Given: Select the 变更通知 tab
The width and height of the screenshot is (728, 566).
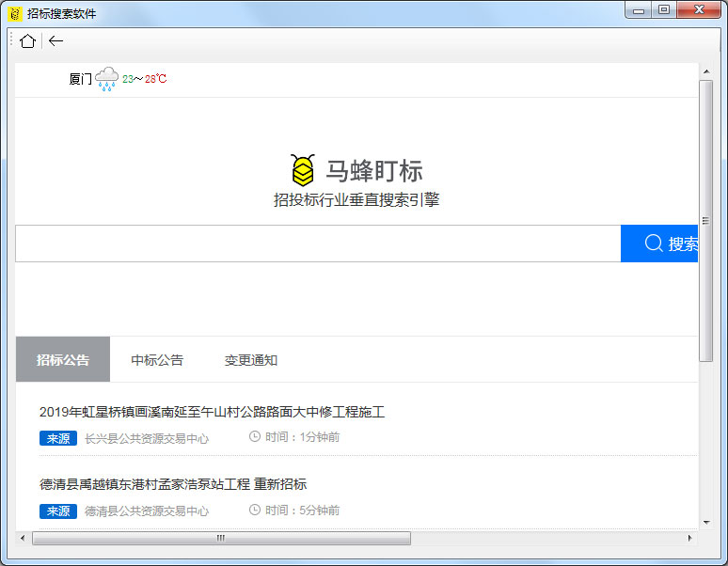Looking at the screenshot, I should click(251, 359).
